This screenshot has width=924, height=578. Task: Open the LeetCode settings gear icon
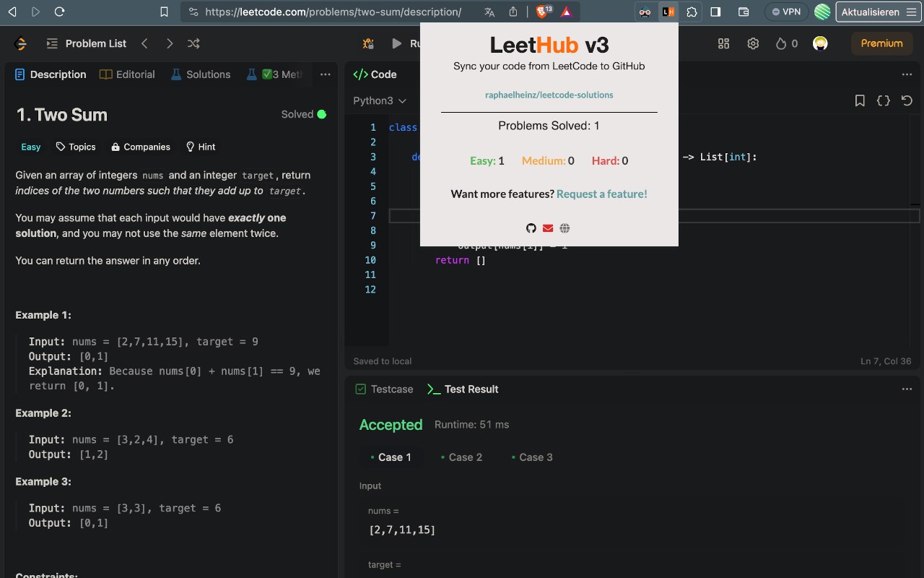(753, 43)
